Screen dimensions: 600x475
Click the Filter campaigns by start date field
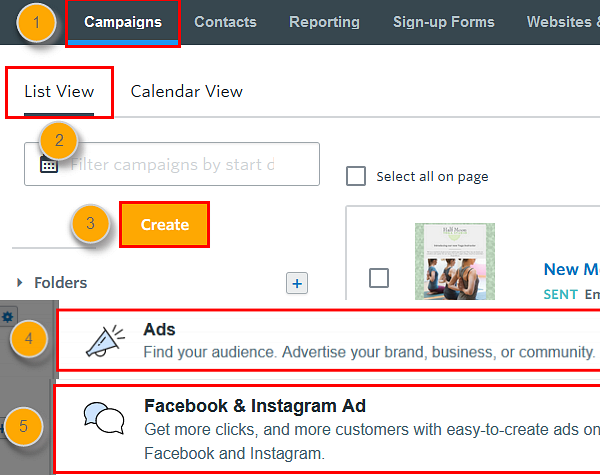[x=172, y=164]
